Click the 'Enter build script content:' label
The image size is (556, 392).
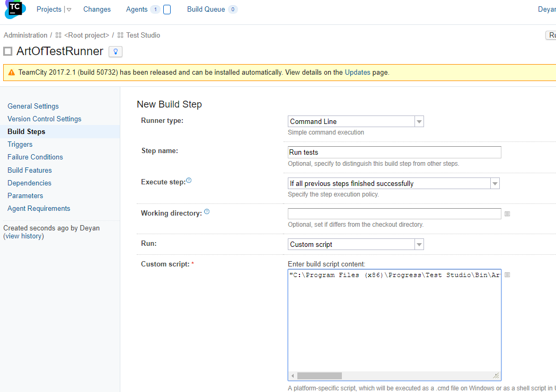[326, 264]
